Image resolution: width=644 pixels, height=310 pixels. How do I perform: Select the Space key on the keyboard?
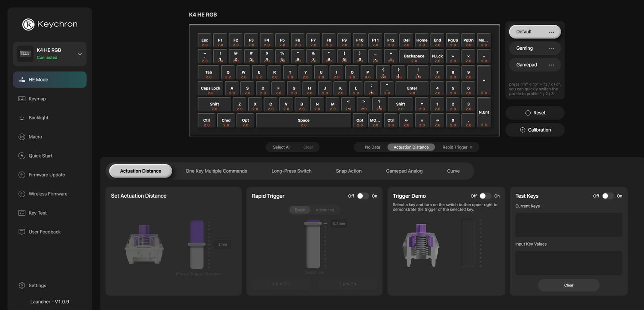click(304, 120)
